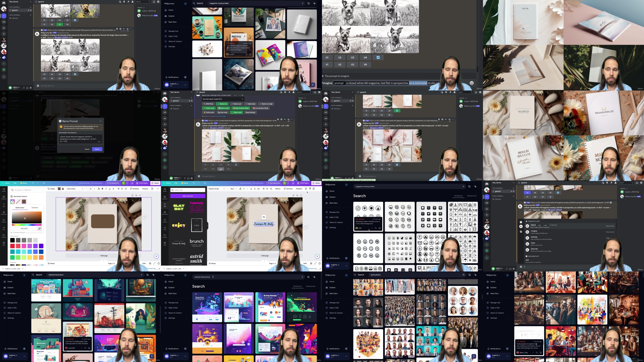Viewport: 644px width, 362px height.
Task: Select the Advanced tab beside website illustration Search heading
Action: click(311, 286)
